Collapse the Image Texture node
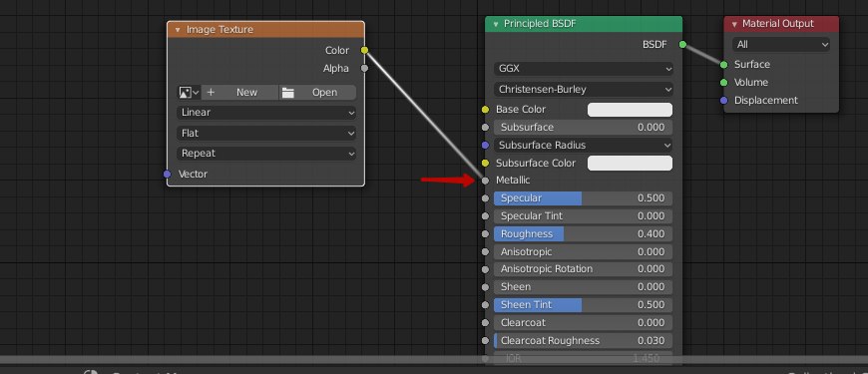 pos(178,30)
